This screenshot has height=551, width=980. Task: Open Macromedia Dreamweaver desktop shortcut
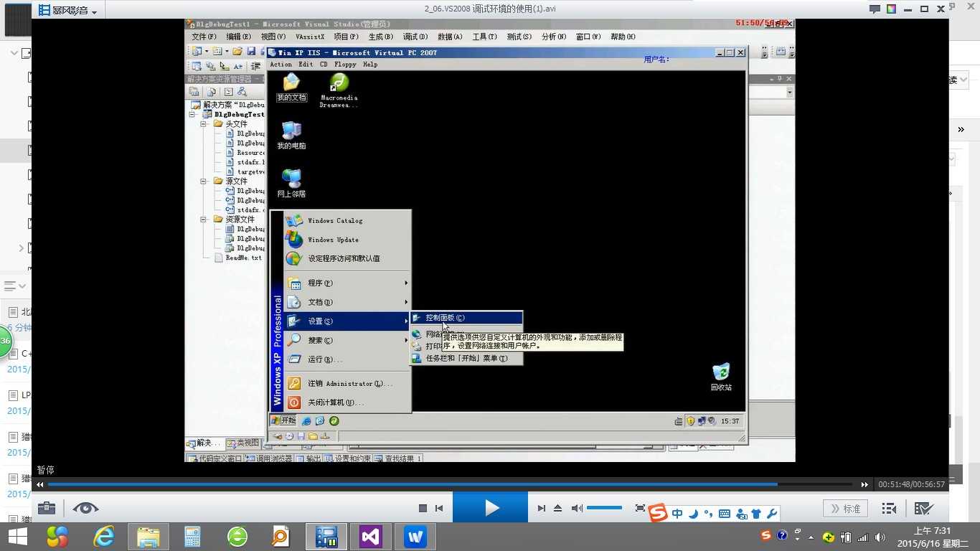pos(339,90)
